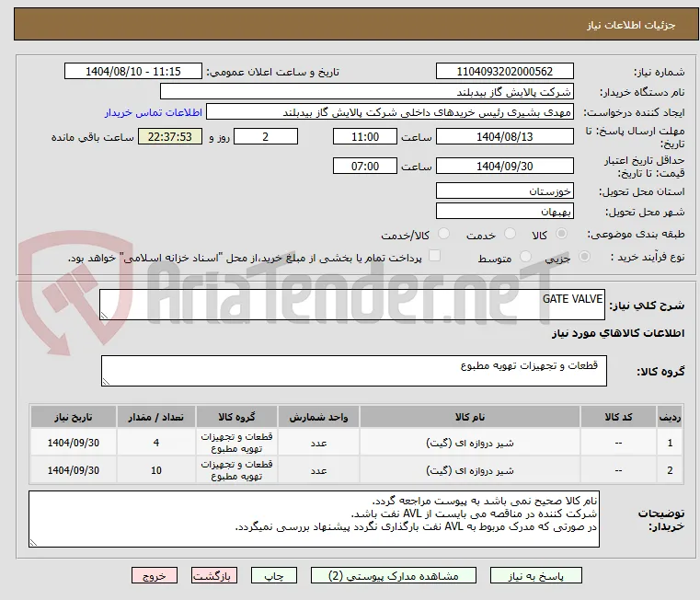The image size is (700, 600).
Task: Click row 1 unit cell 'عدد'
Action: point(318,443)
